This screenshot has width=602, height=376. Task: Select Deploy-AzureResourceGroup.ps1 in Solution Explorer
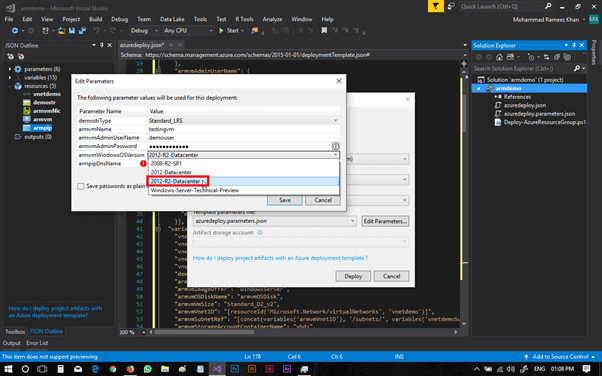pos(544,123)
